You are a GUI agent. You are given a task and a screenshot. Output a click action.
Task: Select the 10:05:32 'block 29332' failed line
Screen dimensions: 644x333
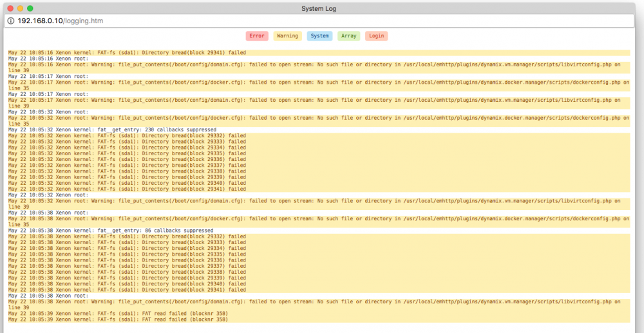pos(319,135)
